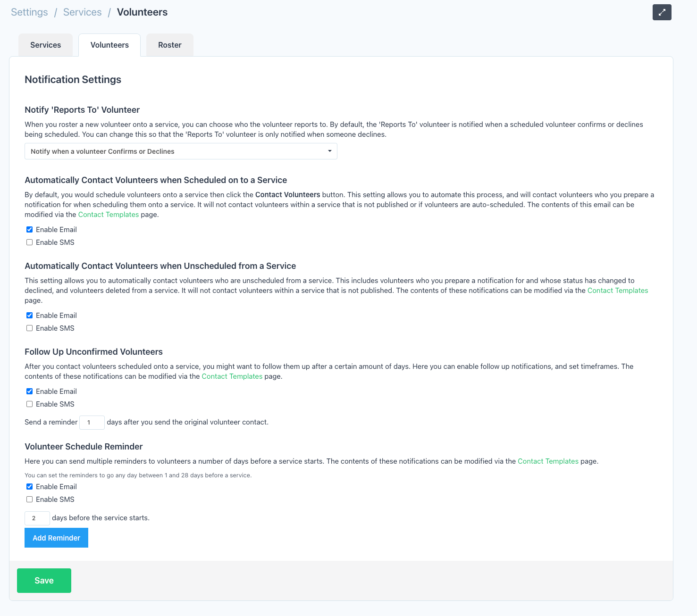Uncheck Enable Email under Scheduled on to a Service
This screenshot has height=616, width=697.
(30, 230)
